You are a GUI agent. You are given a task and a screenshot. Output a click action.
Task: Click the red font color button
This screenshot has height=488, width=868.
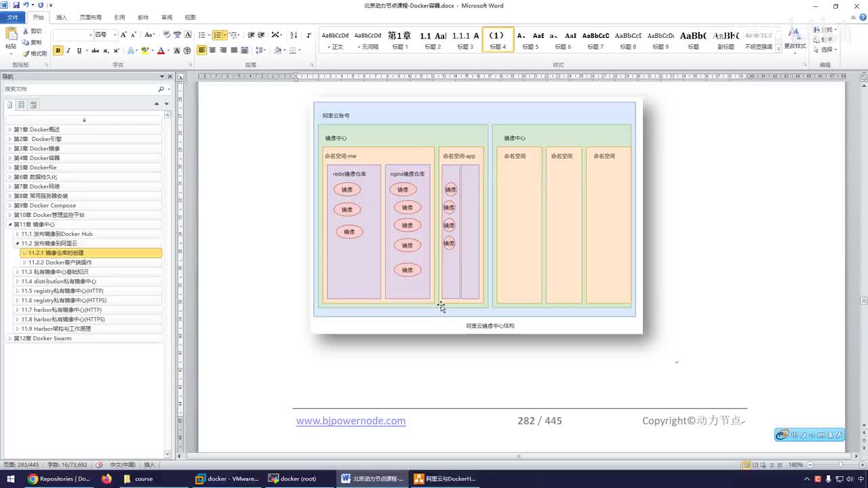click(x=161, y=50)
